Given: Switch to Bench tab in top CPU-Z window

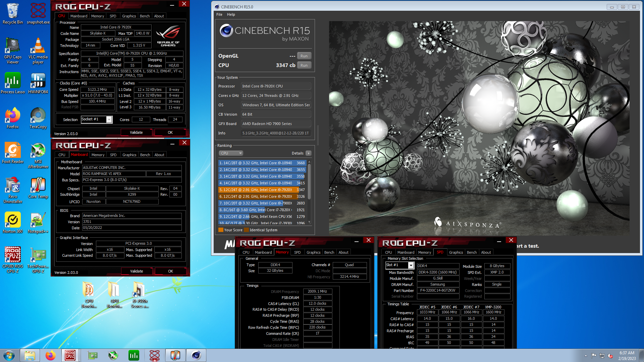Looking at the screenshot, I should 145,16.
